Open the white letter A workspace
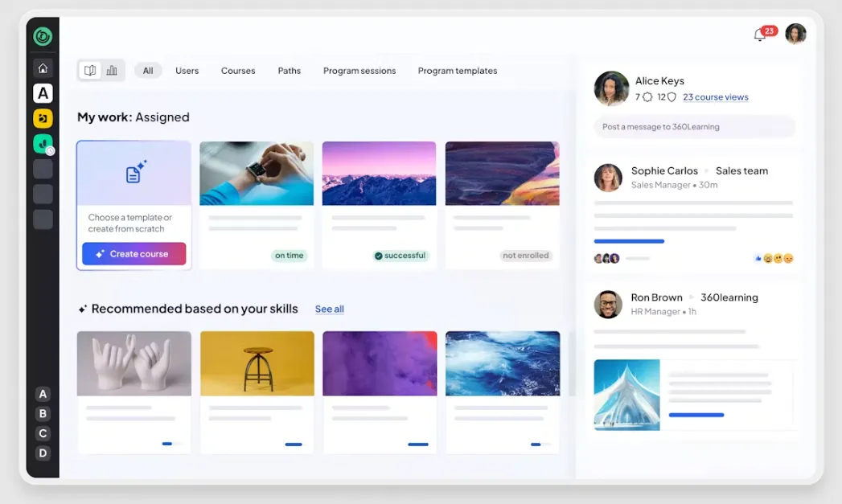This screenshot has width=842, height=504. pyautogui.click(x=43, y=93)
